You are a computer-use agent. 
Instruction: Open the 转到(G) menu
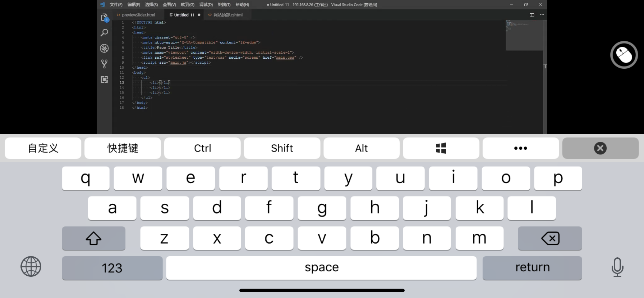point(188,5)
